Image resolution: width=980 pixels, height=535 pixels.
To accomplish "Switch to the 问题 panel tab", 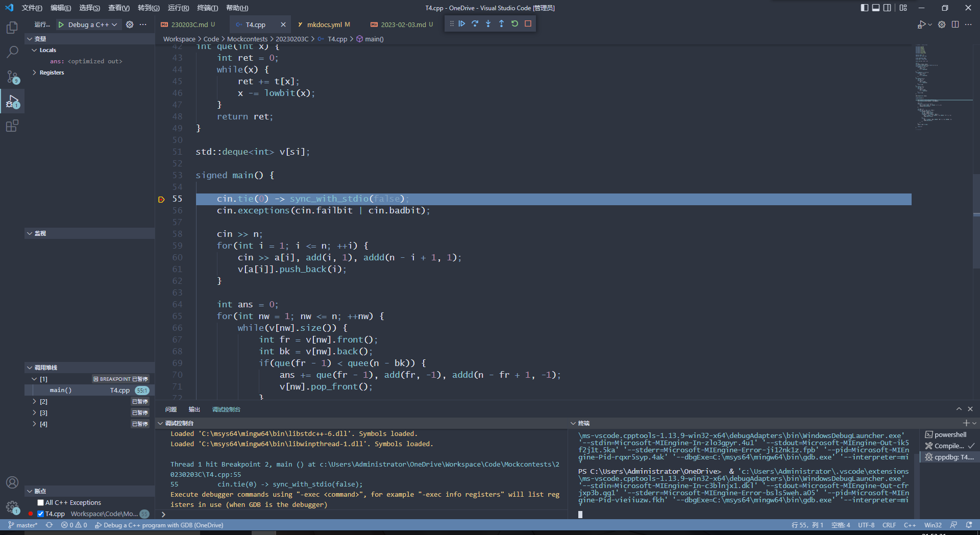I will 171,409.
